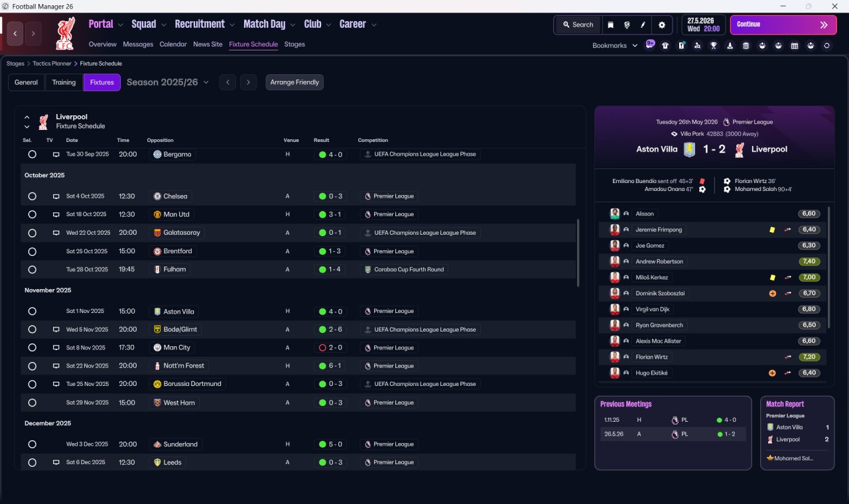Select the radio button for the Brentford fixture
The image size is (849, 504).
pos(32,251)
